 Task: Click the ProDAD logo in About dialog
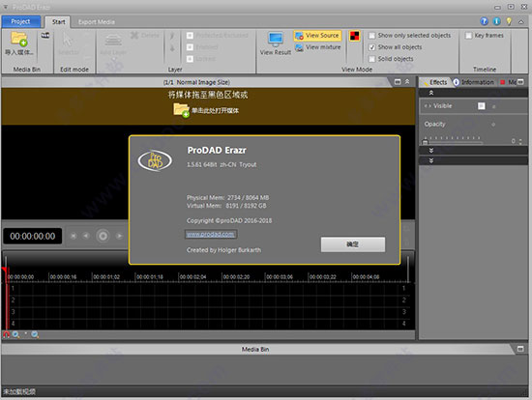(155, 160)
